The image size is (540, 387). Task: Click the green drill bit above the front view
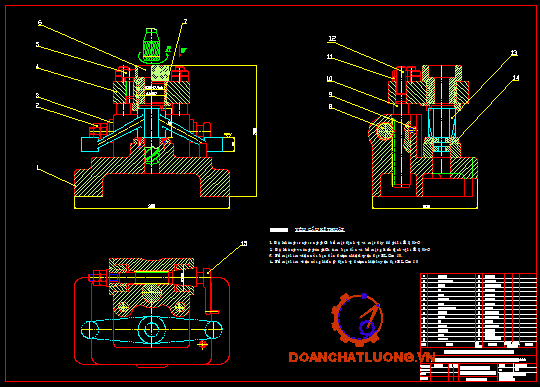pyautogui.click(x=152, y=45)
